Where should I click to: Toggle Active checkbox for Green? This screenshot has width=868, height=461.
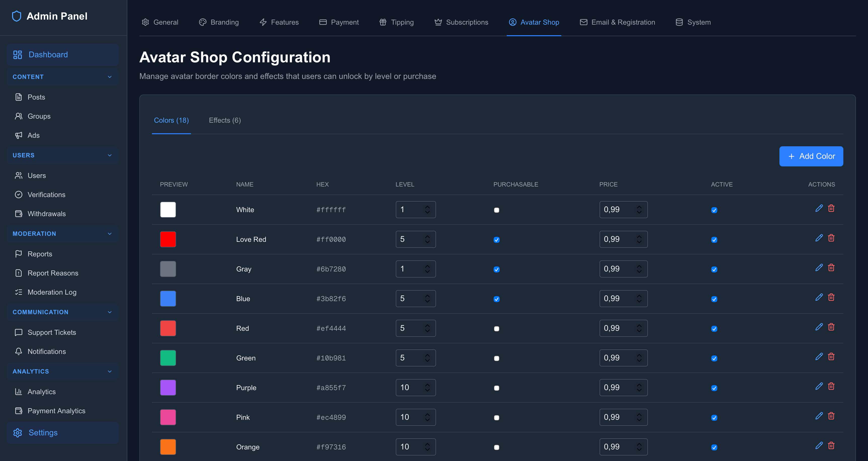click(x=714, y=358)
